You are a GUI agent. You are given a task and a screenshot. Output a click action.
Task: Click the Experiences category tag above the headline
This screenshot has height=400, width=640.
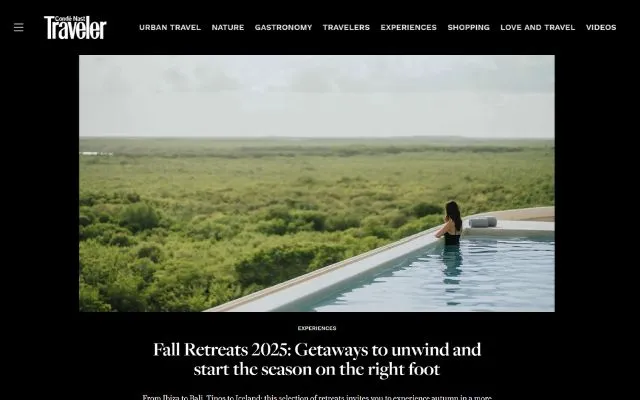[x=317, y=328]
